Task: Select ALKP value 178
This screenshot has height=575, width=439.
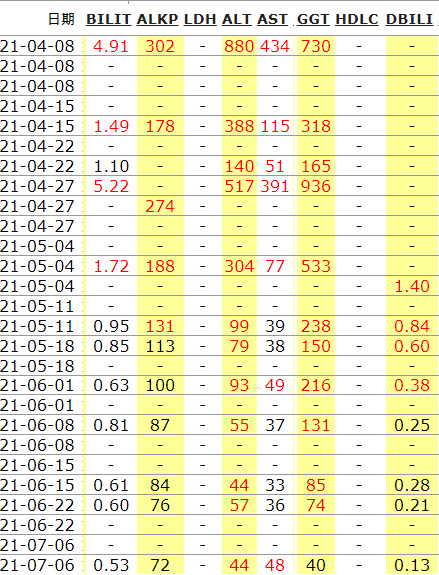Action: pos(160,127)
